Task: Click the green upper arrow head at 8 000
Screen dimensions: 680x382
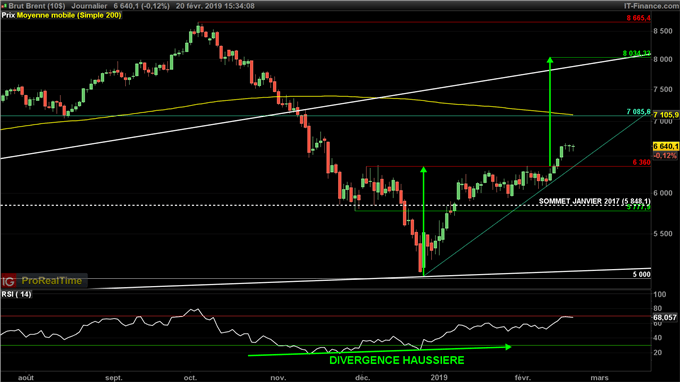Action: click(550, 60)
